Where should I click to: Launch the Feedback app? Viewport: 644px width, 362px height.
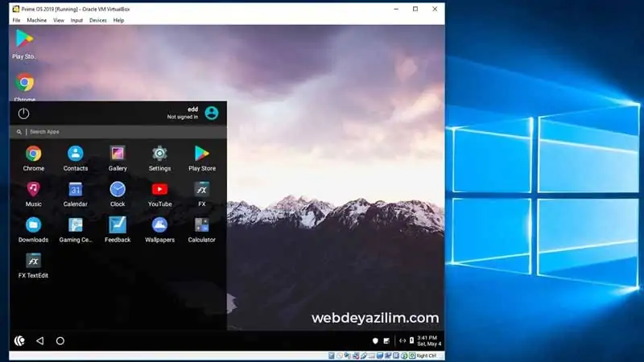click(118, 229)
